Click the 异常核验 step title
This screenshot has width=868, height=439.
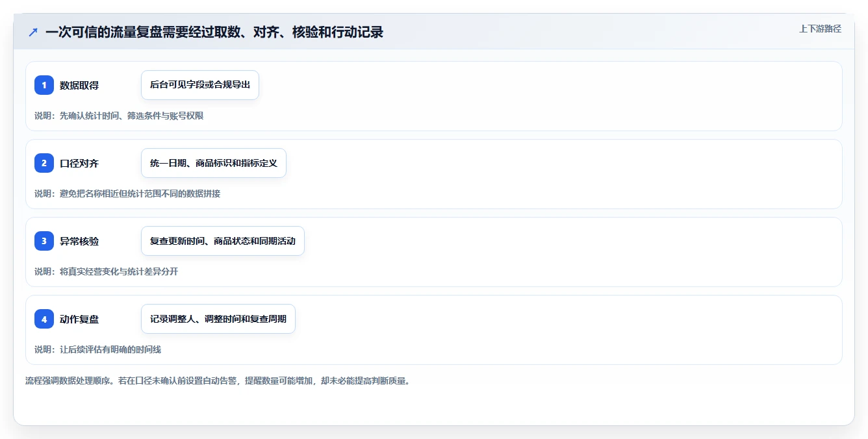pos(79,241)
